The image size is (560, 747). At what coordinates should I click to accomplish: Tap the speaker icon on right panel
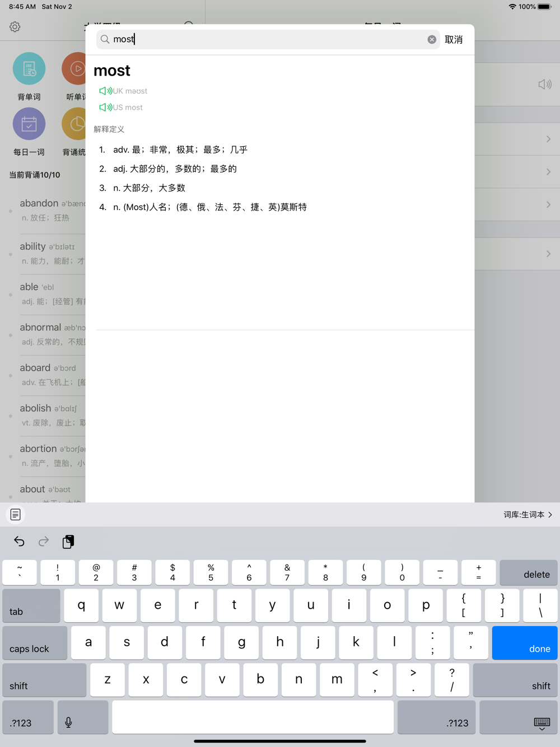545,84
